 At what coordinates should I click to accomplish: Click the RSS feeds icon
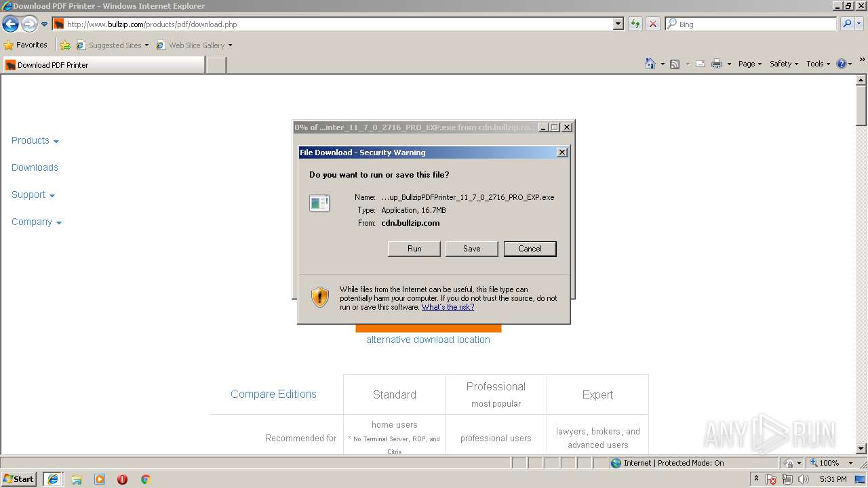tap(675, 64)
